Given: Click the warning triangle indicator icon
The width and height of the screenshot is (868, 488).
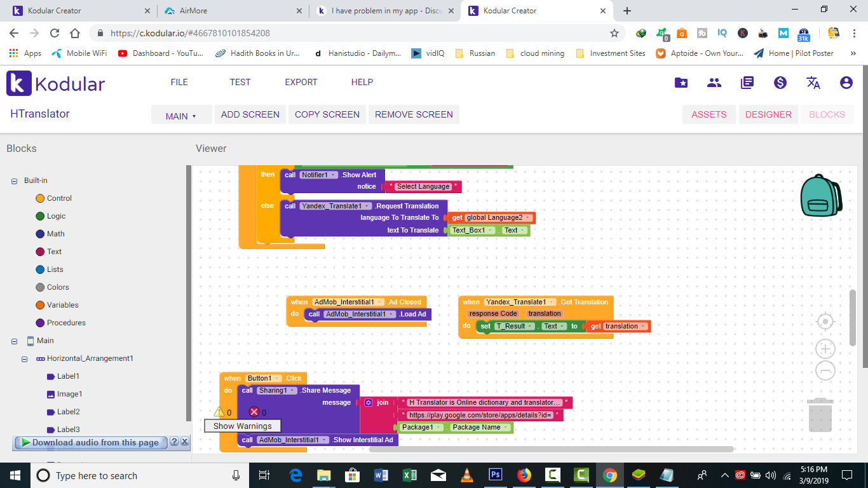Looking at the screenshot, I should [x=219, y=412].
